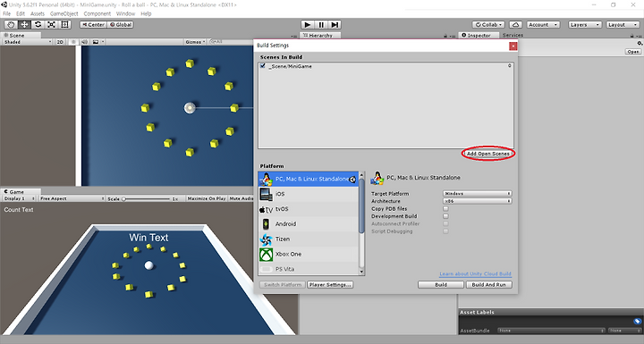Select the Rect transform tool
Viewport: 644px width, 344px height.
coord(65,25)
